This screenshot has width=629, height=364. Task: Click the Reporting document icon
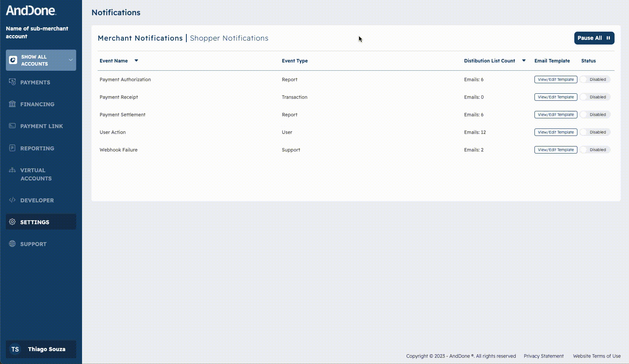click(13, 148)
